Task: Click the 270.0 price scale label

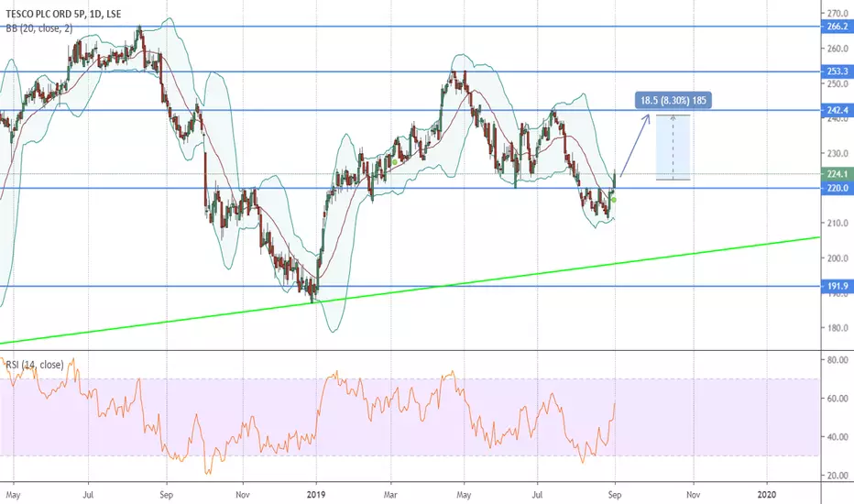Action: coord(838,13)
